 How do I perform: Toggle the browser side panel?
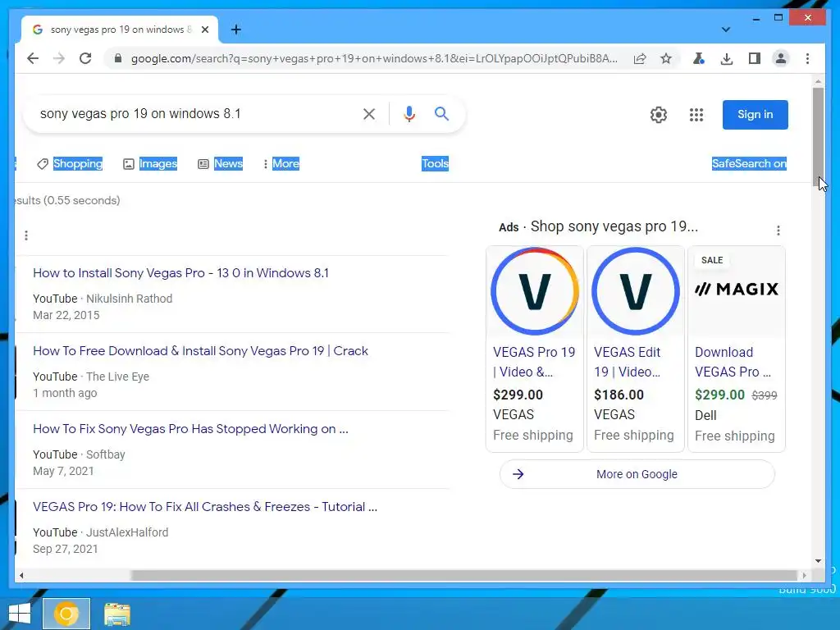pyautogui.click(x=755, y=58)
